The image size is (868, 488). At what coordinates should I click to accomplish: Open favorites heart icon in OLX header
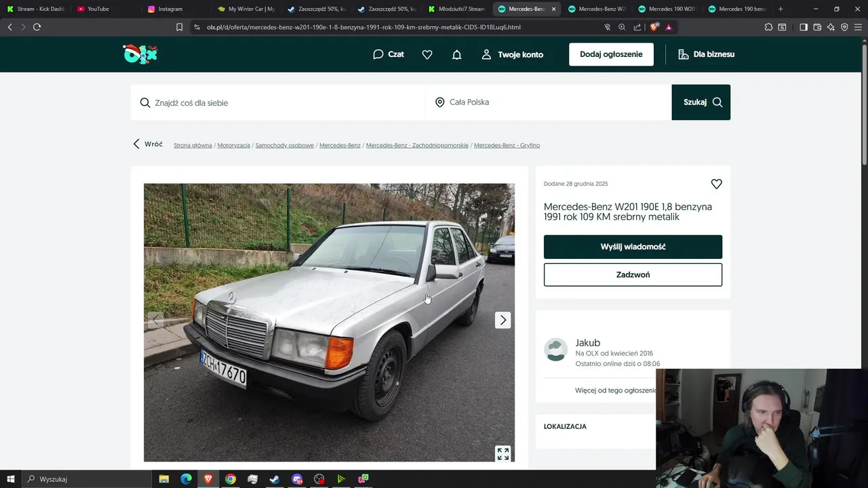[427, 55]
